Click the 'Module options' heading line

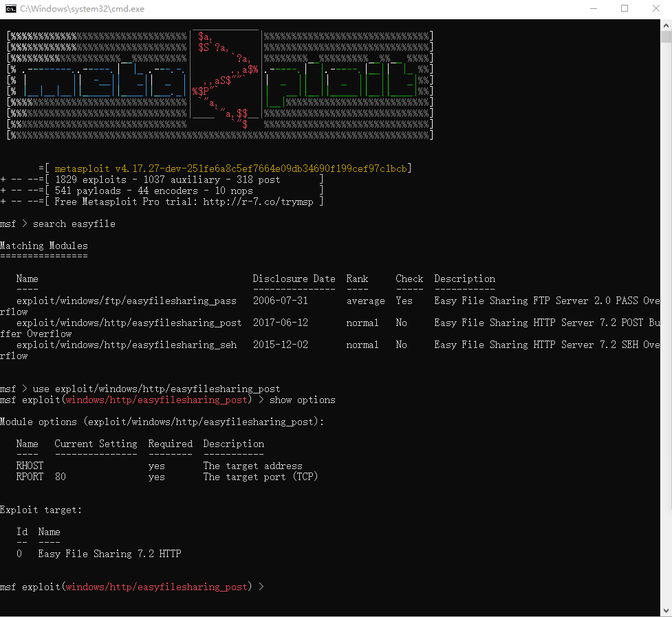[x=162, y=422]
